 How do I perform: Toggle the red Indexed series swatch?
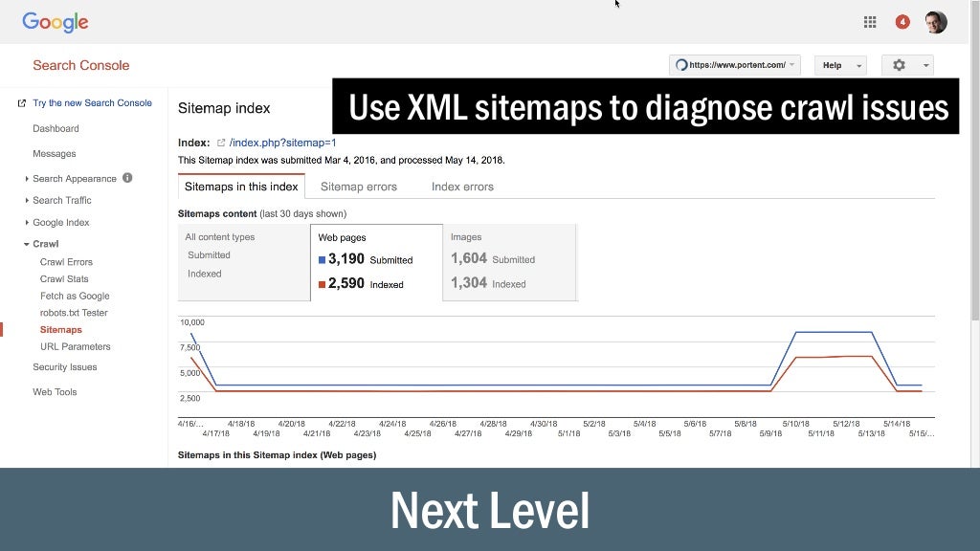(x=322, y=284)
